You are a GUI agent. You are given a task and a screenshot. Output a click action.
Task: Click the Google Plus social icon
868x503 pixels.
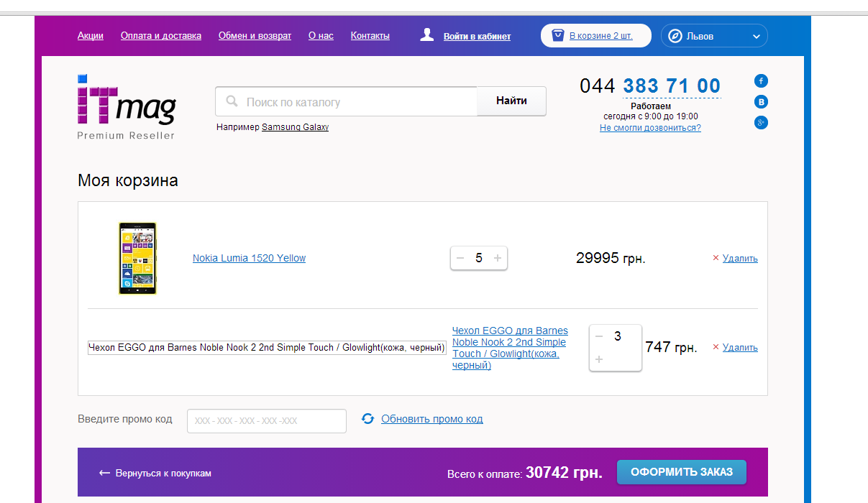point(761,123)
